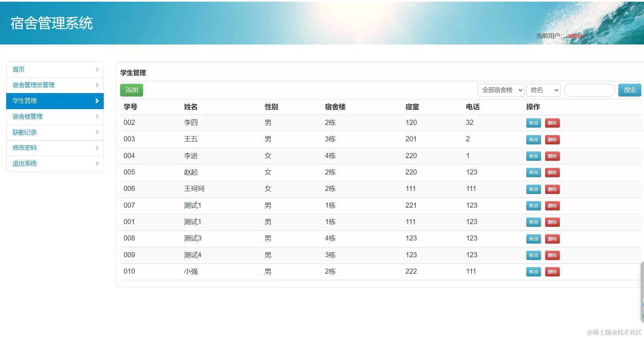This screenshot has width=644, height=338.
Task: Click 删除 for student 002 李四
Action: (x=552, y=123)
